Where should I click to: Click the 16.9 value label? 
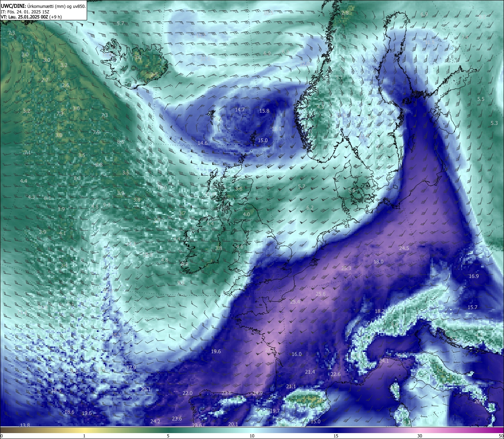coord(474,276)
